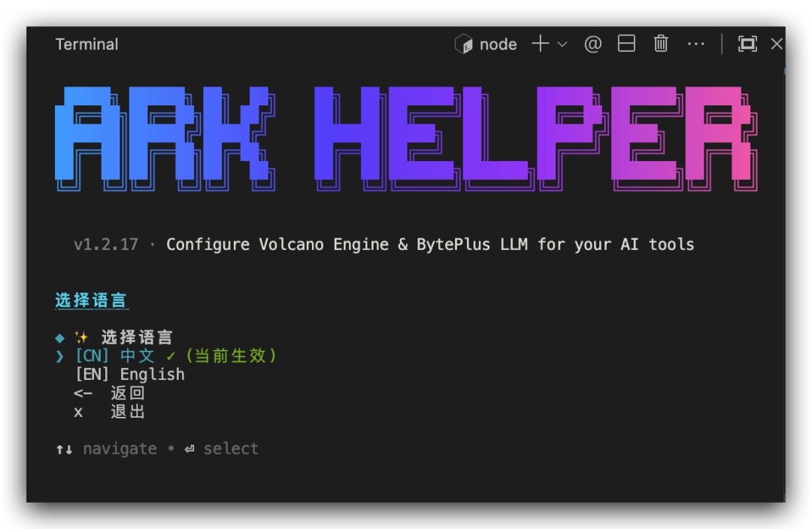Click the 当前生效 status marker

(x=231, y=356)
